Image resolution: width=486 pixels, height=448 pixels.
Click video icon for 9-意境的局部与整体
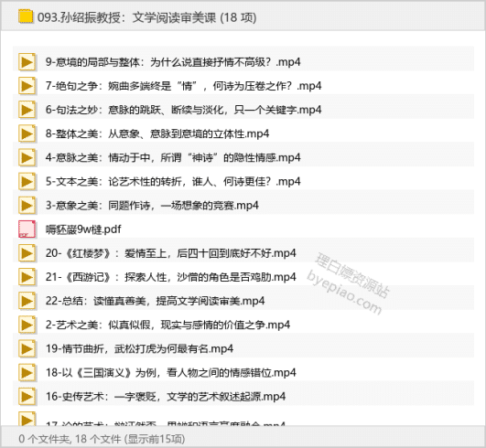click(x=27, y=62)
